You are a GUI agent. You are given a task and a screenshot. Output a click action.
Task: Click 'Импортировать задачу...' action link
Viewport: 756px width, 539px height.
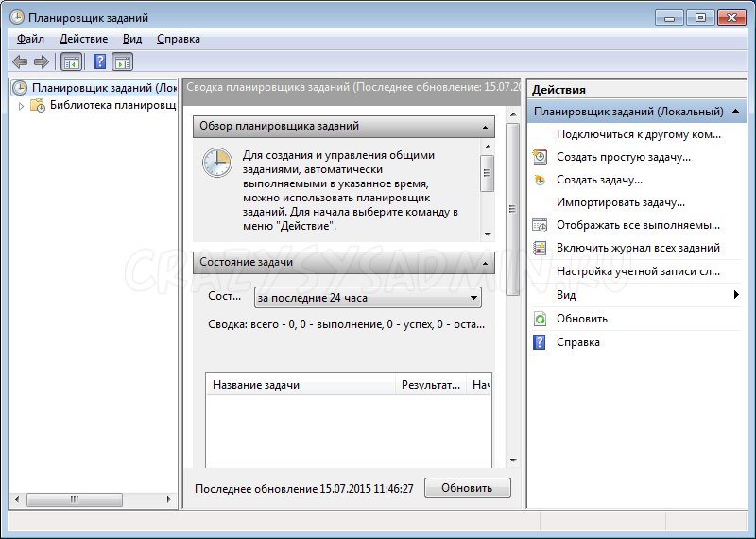pos(620,202)
